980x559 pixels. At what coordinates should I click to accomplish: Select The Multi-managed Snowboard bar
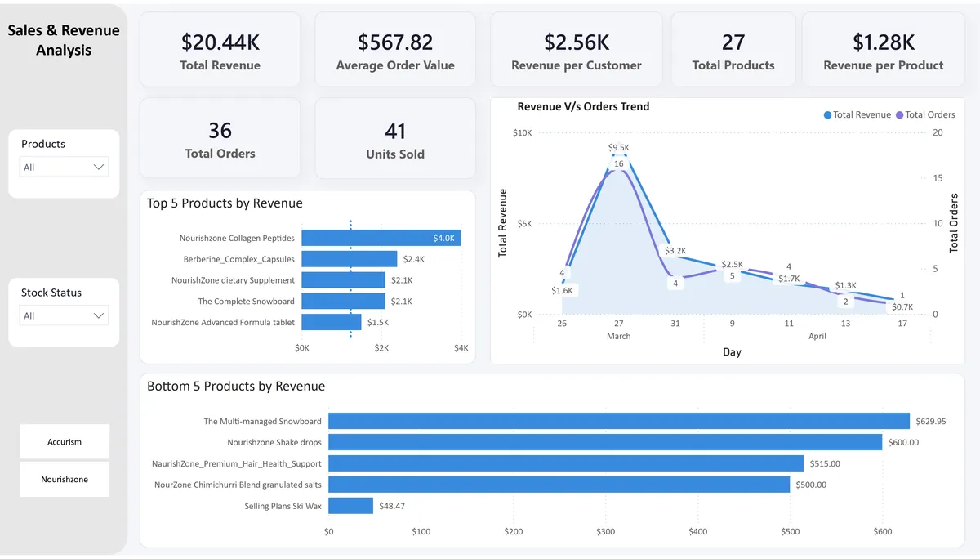coord(619,421)
